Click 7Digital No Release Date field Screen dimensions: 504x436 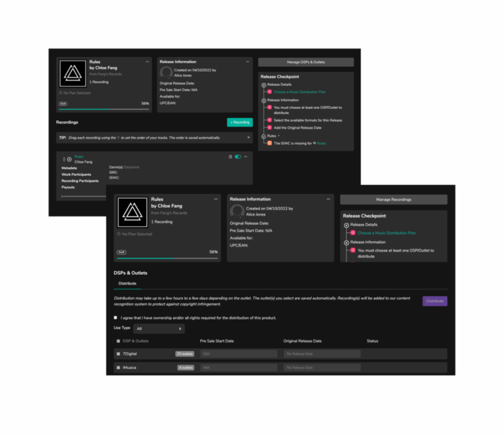(322, 354)
